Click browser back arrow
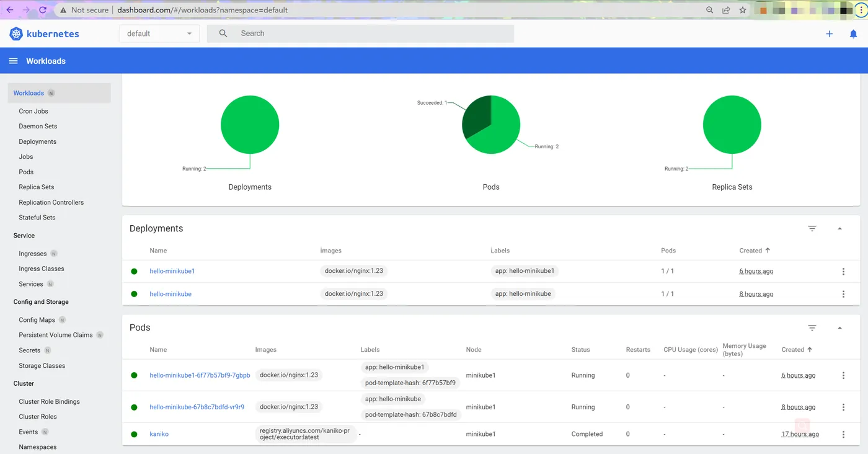Image resolution: width=868 pixels, height=454 pixels. click(x=10, y=10)
